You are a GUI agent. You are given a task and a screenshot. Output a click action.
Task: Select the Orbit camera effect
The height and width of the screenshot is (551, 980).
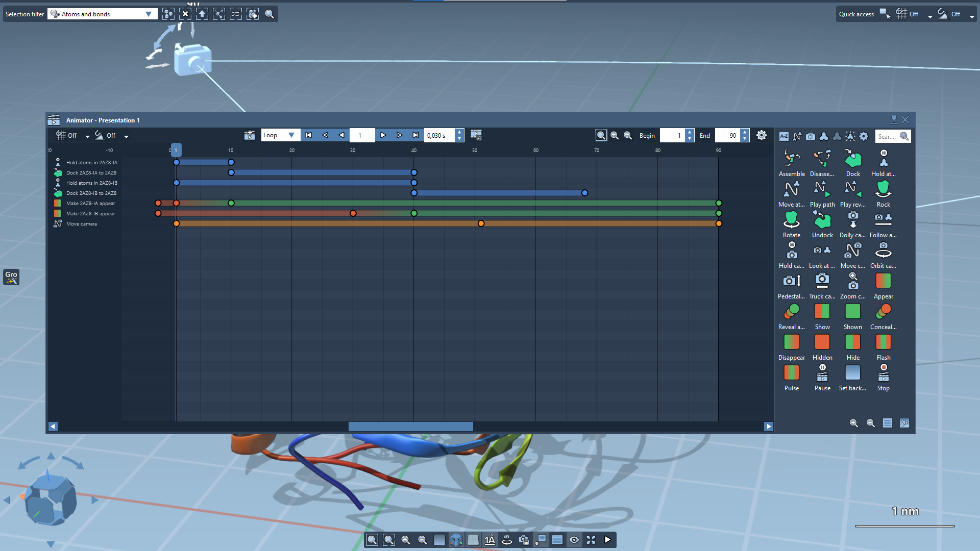pos(883,251)
